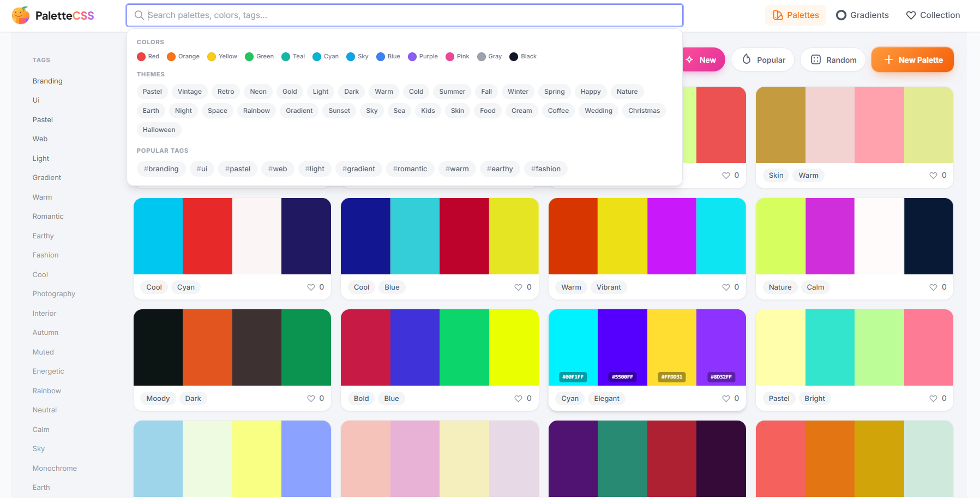This screenshot has height=498, width=980.
Task: Click the PaletteCSS orange logo icon
Action: point(21,15)
